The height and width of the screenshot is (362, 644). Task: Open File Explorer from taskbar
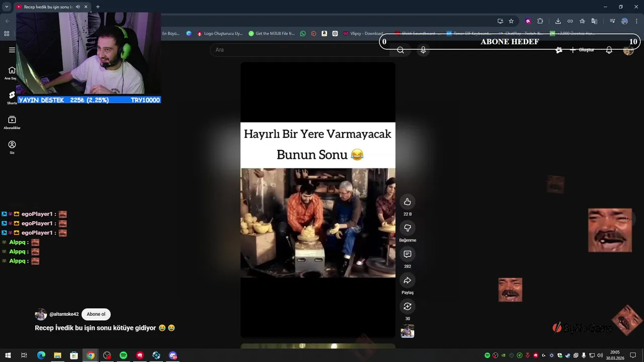coord(57,355)
